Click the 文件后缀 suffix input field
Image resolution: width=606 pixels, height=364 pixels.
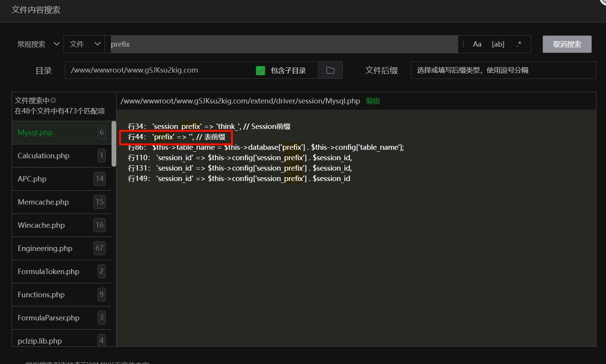point(503,70)
